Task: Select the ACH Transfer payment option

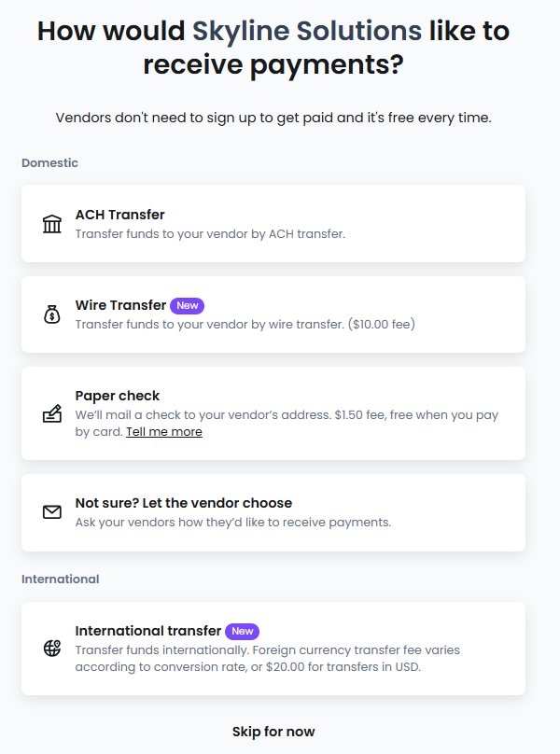Action: 273,224
